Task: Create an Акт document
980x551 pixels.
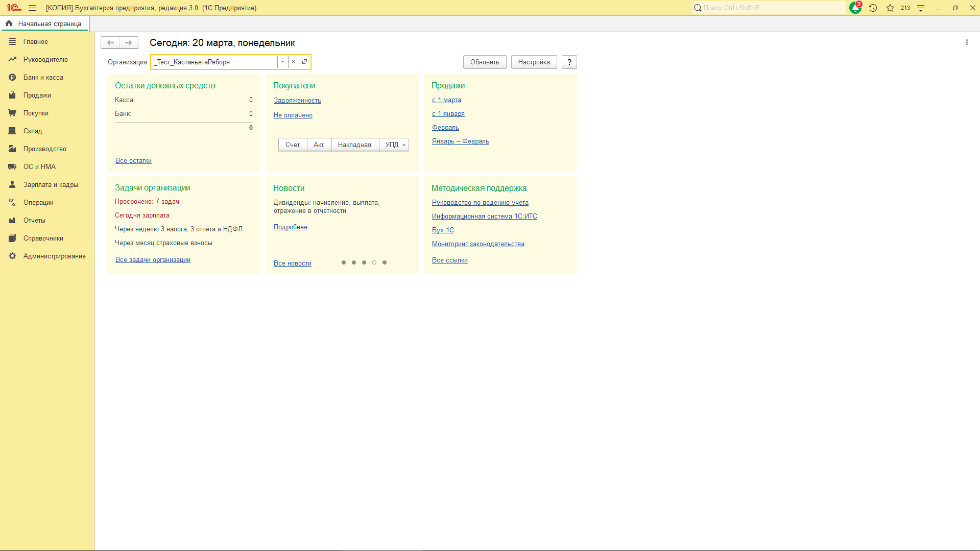Action: click(319, 145)
